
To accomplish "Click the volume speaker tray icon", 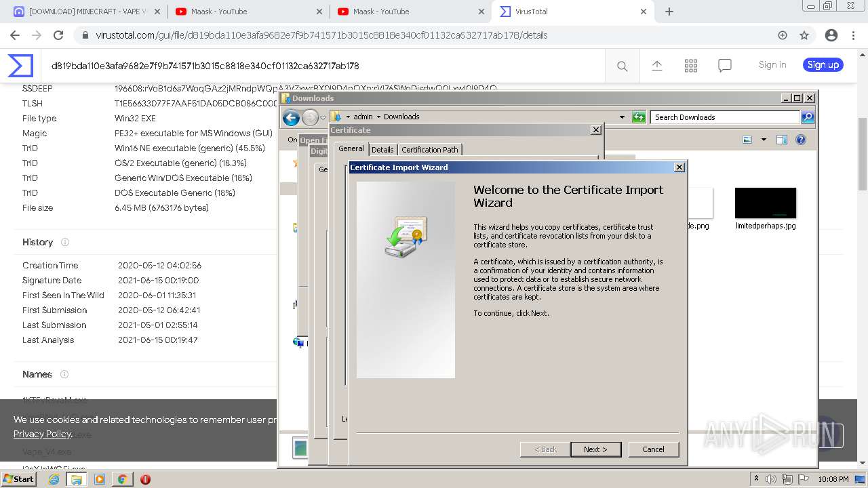I will click(x=771, y=479).
